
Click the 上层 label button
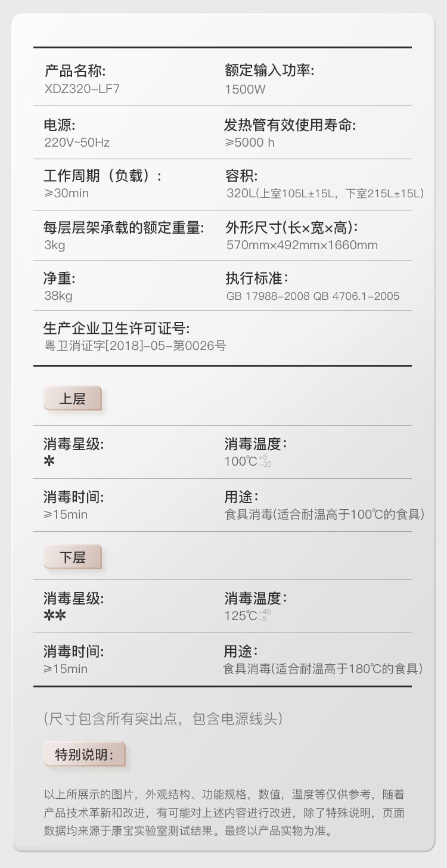[73, 398]
